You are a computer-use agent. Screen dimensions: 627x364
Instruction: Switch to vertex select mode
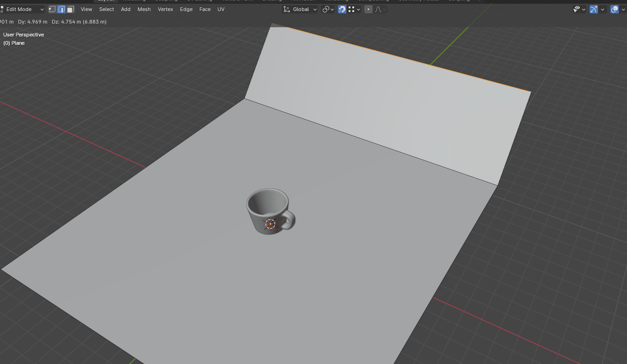click(52, 9)
